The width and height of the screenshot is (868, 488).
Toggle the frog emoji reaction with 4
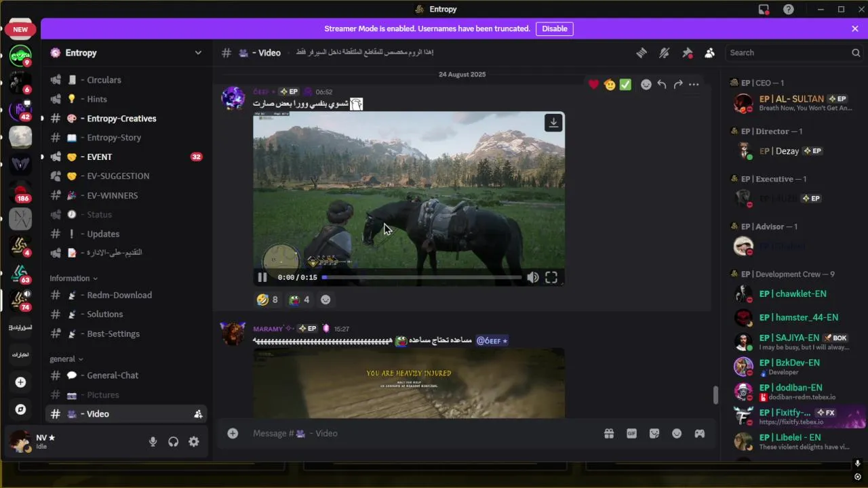[299, 300]
